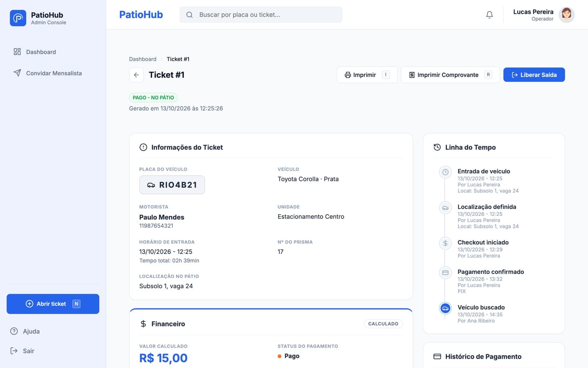Click the R$ 15,00 calculated value

coord(163,358)
